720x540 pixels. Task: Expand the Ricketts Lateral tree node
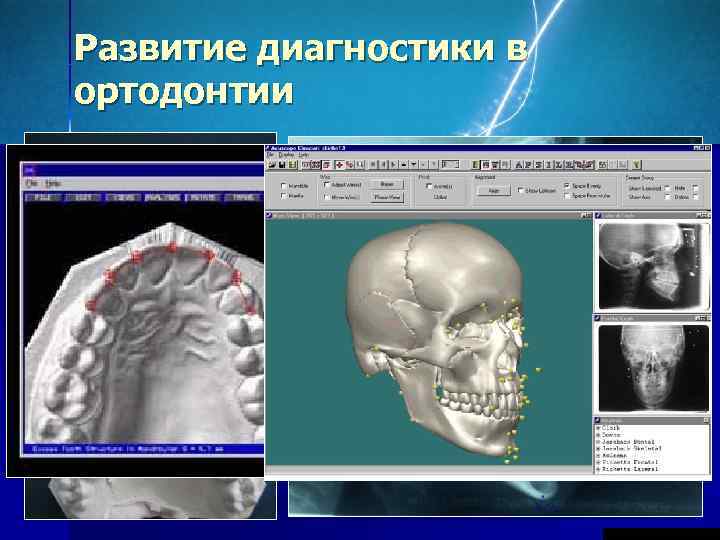598,469
